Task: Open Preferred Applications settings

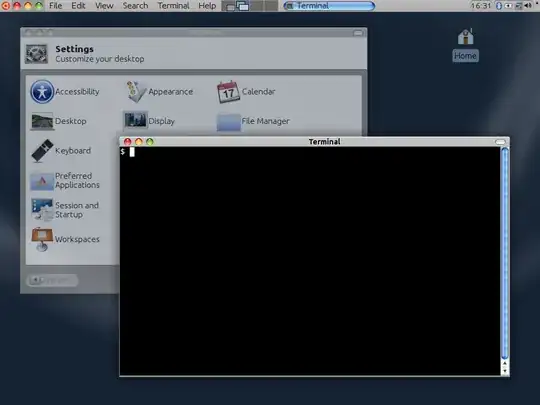Action: [65, 180]
